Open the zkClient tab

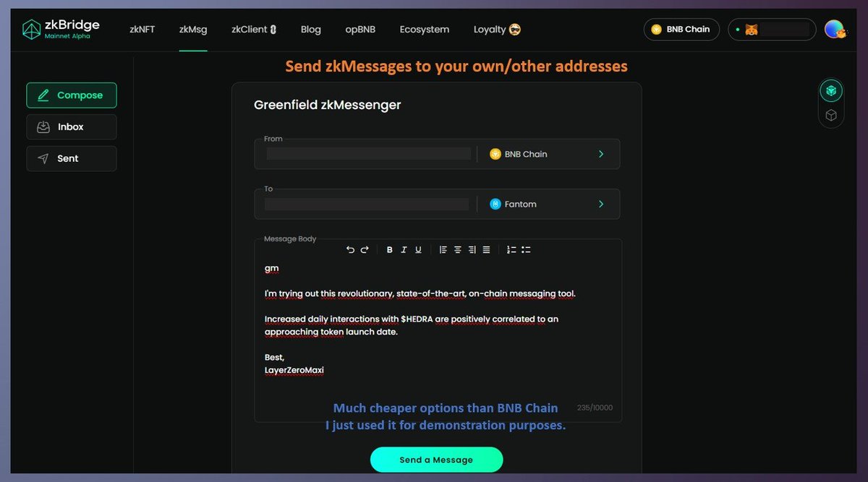(254, 30)
